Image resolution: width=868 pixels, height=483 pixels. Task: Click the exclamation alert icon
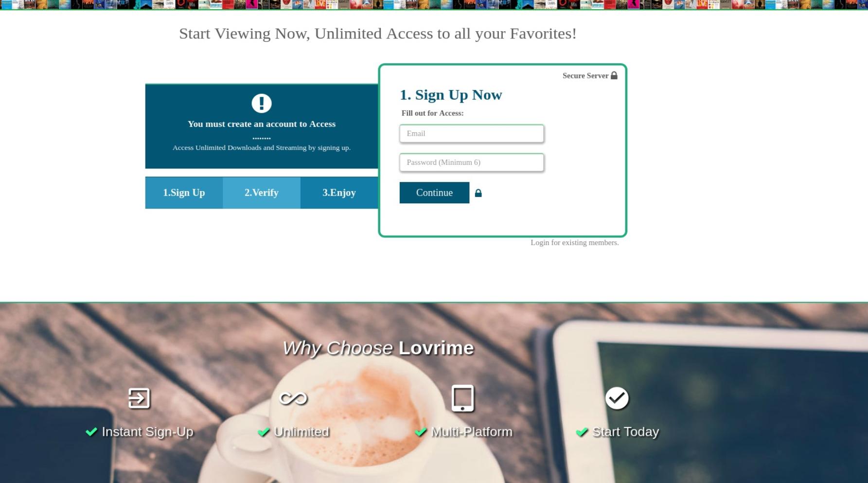point(262,103)
